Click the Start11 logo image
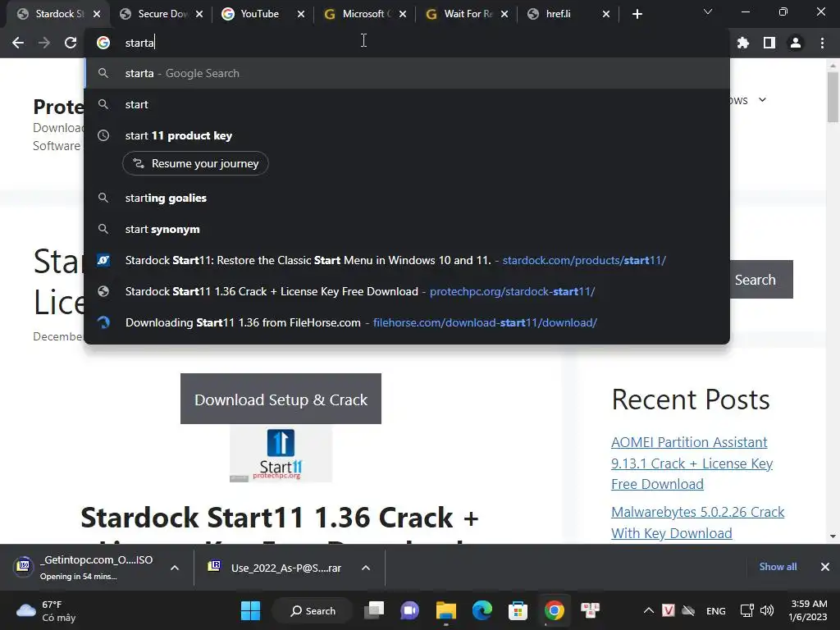The width and height of the screenshot is (840, 630). point(281,454)
